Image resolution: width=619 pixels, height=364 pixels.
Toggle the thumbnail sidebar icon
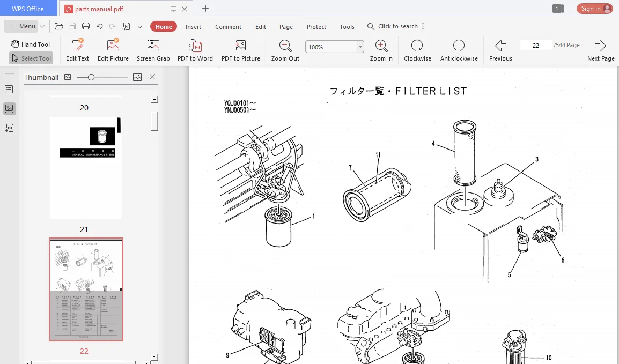(x=10, y=108)
